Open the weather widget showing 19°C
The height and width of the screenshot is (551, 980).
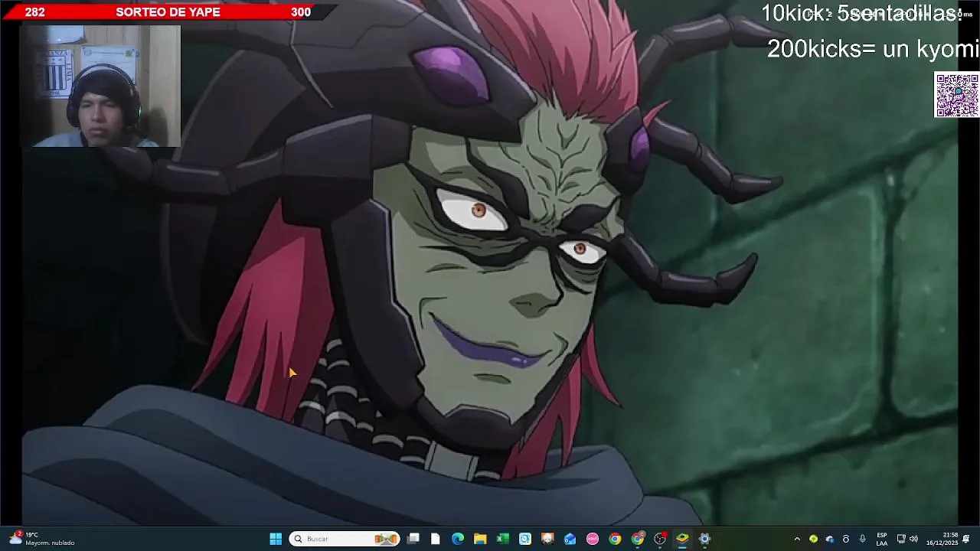pyautogui.click(x=42, y=539)
